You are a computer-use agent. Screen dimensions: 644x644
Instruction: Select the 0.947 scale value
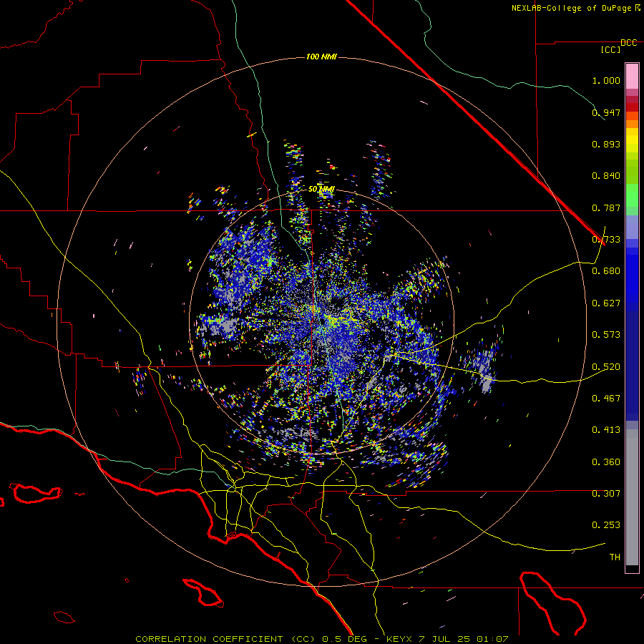click(606, 112)
